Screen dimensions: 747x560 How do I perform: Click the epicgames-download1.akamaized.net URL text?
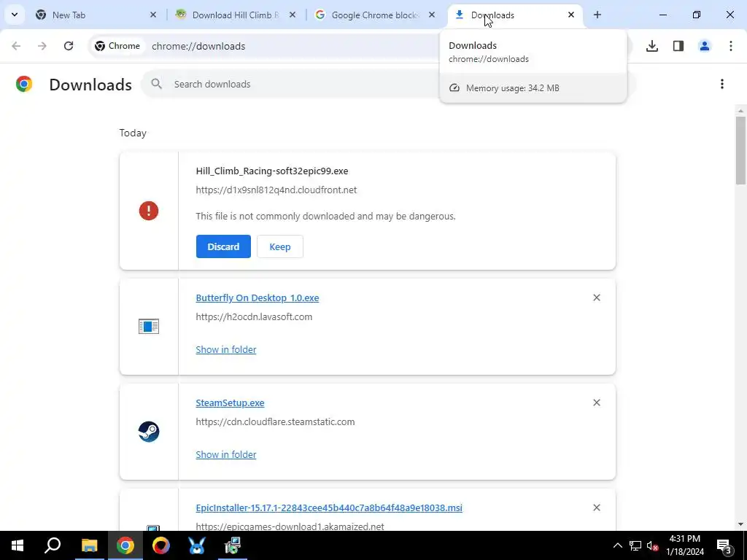tap(290, 526)
